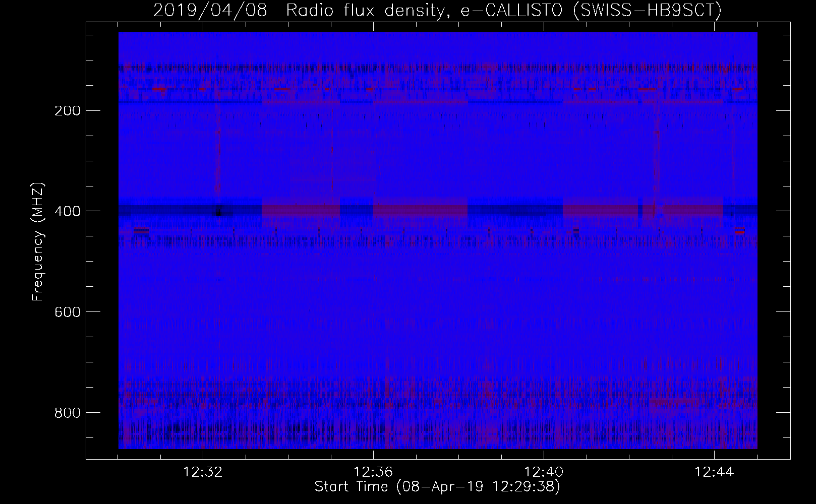Click the 'Start Time (08-Apr-19 12:29:38)' label

click(438, 487)
